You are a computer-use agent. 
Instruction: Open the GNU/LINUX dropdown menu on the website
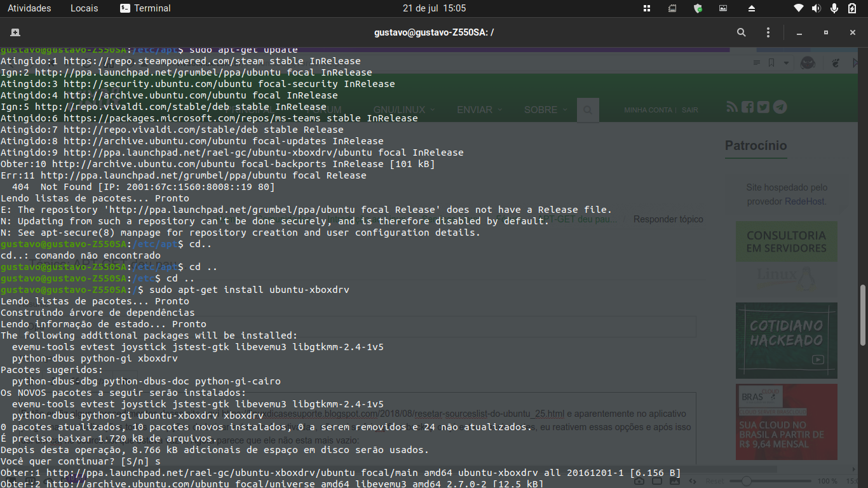pos(403,110)
